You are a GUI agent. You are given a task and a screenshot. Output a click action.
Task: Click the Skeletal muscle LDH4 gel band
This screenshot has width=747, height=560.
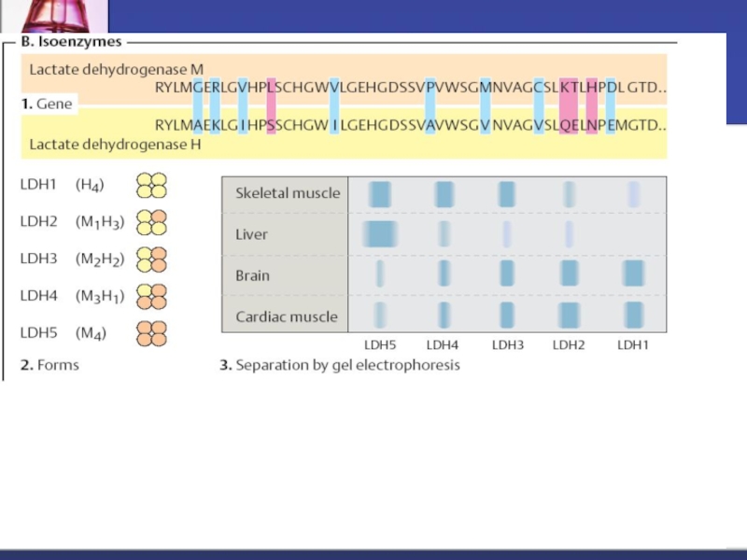pos(444,194)
